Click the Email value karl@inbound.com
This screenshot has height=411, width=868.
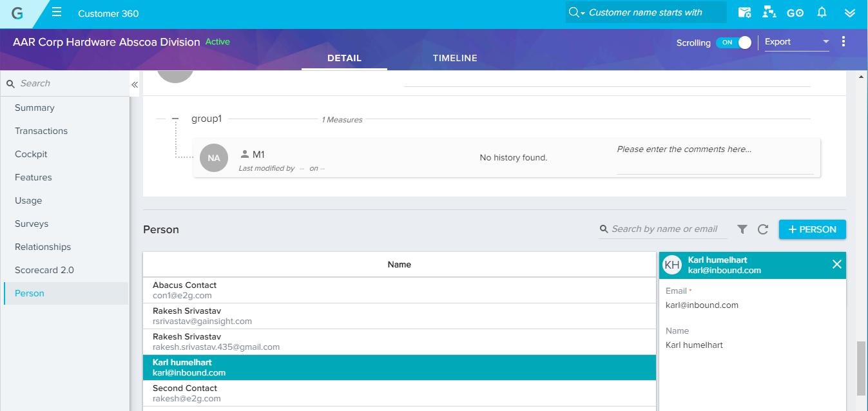click(x=702, y=305)
